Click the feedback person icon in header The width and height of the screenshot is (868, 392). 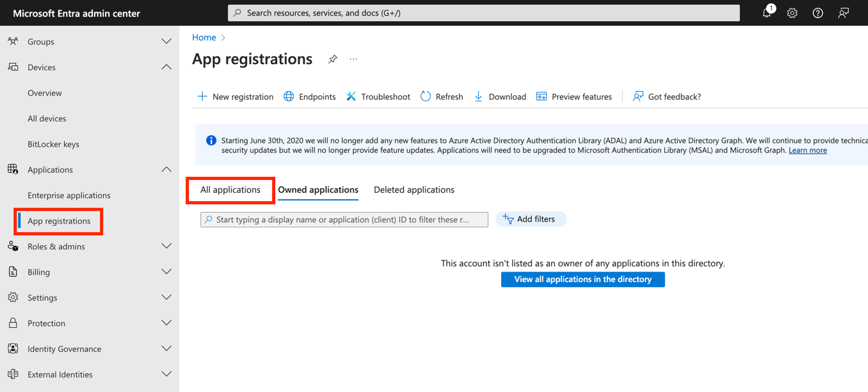(x=844, y=13)
